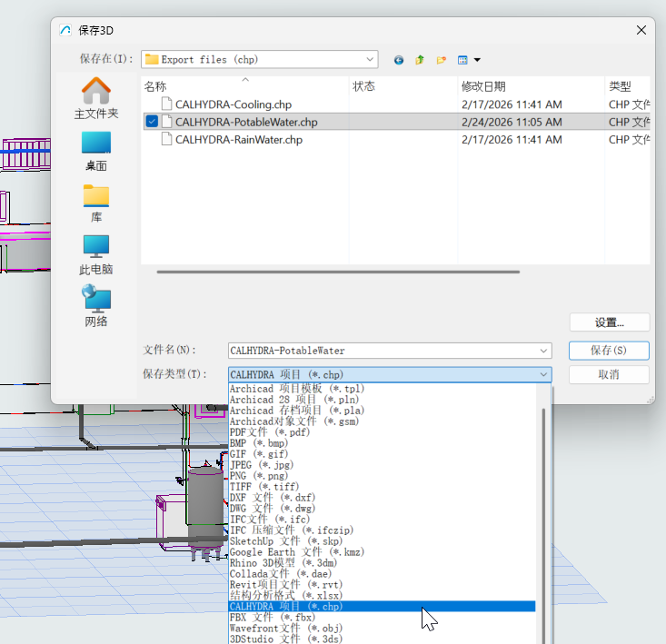Click the 保存(S) save button
This screenshot has height=644, width=666.
tap(609, 351)
